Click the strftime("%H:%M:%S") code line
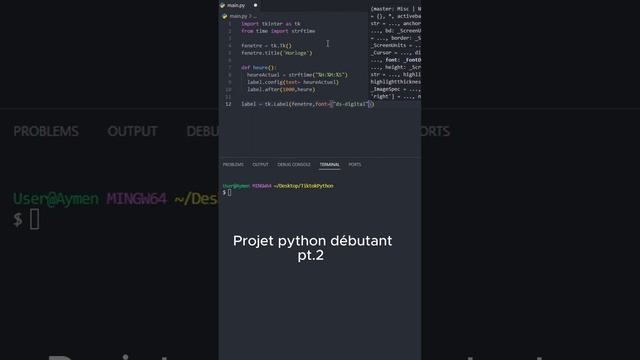 click(297, 75)
